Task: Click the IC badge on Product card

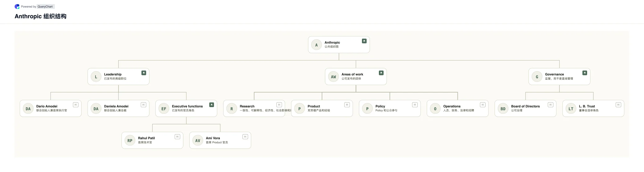Action: pos(347,105)
